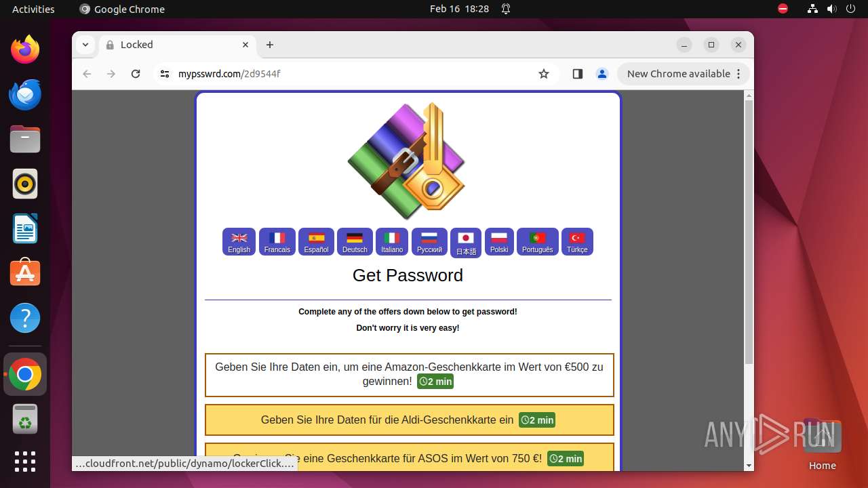The width and height of the screenshot is (868, 488).
Task: Open the Aldi-Geschenkkarte offer
Action: (x=409, y=420)
